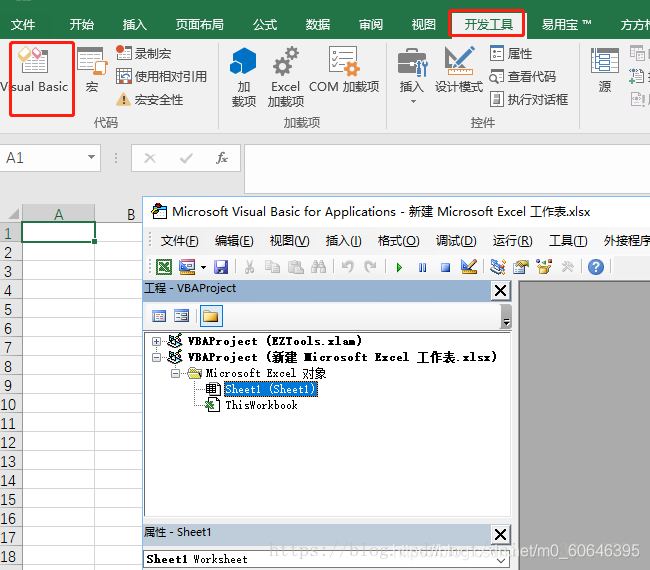Image resolution: width=650 pixels, height=570 pixels.
Task: Toggle Use Relative References (使用相对引用)
Action: (x=161, y=76)
